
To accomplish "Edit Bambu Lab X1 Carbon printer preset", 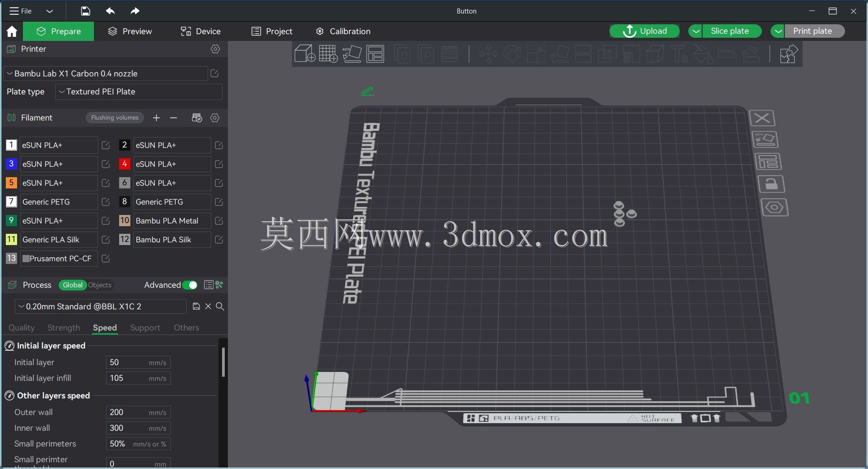I will (x=214, y=73).
